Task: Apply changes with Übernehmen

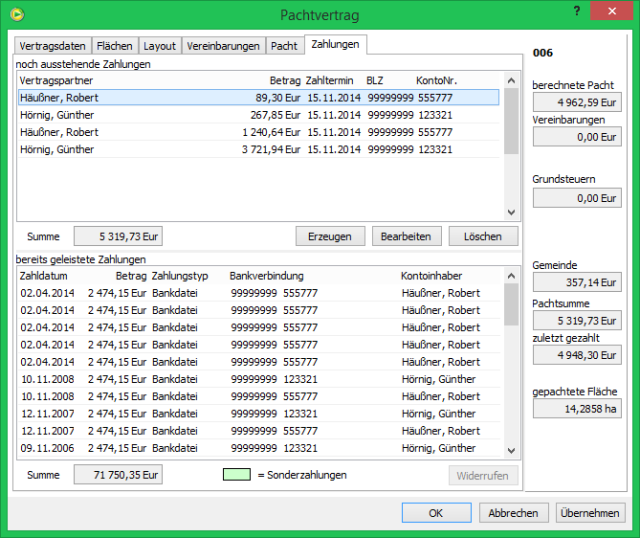Action: pos(590,513)
